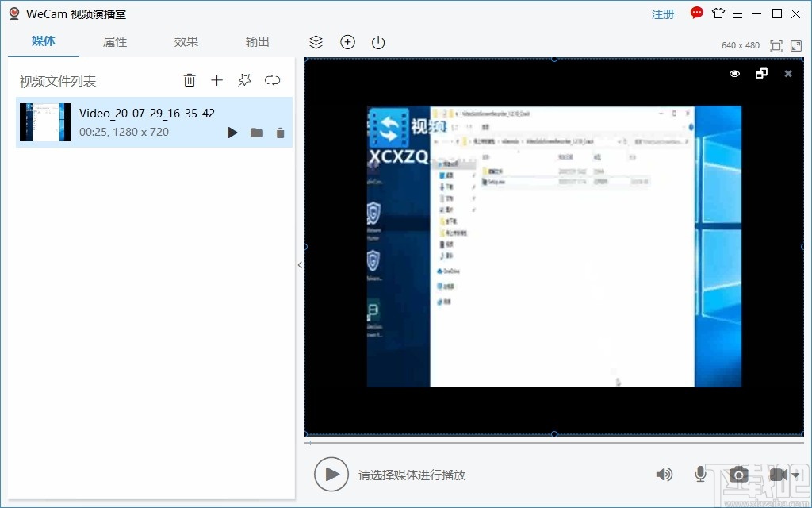The width and height of the screenshot is (812, 508).
Task: Switch to the 输出 tab
Action: pos(257,41)
